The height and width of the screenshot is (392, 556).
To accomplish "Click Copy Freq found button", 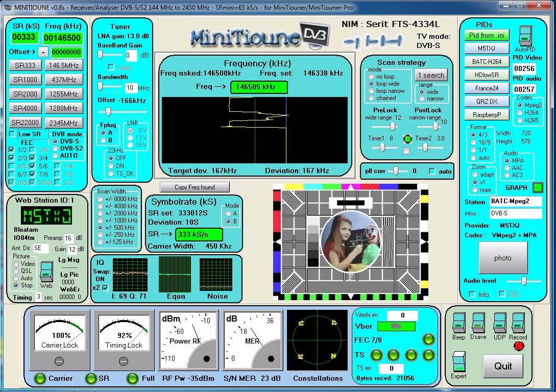I will click(x=195, y=187).
